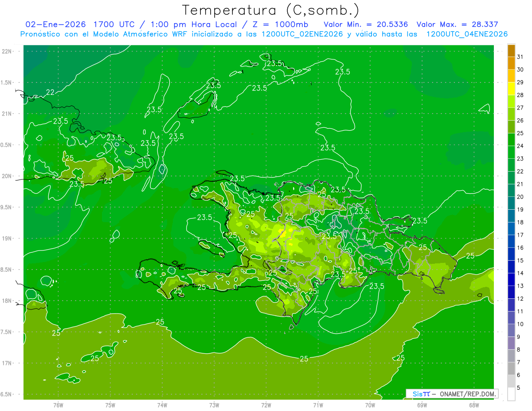Image resolution: width=532 pixels, height=411 pixels.
Task: Pick the lime legend swatch between 27 and 28
Action: pos(511,102)
